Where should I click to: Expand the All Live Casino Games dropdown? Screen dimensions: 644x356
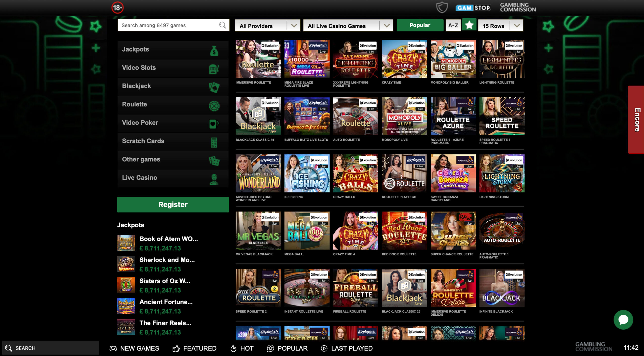[x=348, y=25]
